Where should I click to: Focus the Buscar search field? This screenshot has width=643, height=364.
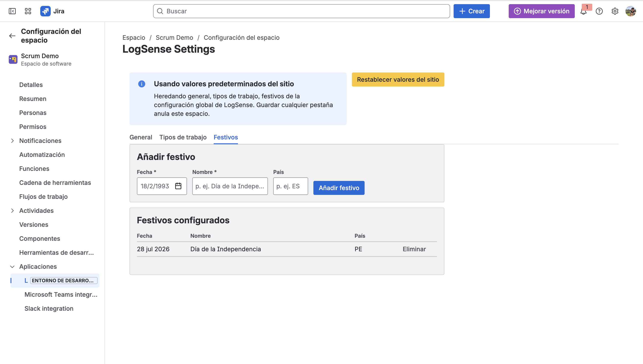tap(301, 11)
